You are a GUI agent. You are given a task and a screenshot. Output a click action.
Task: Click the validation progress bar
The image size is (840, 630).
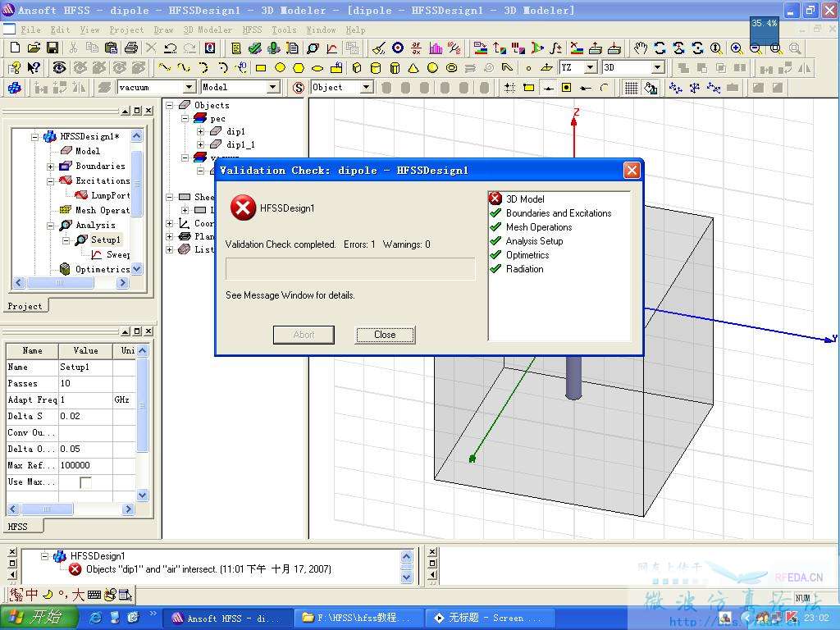[x=350, y=268]
